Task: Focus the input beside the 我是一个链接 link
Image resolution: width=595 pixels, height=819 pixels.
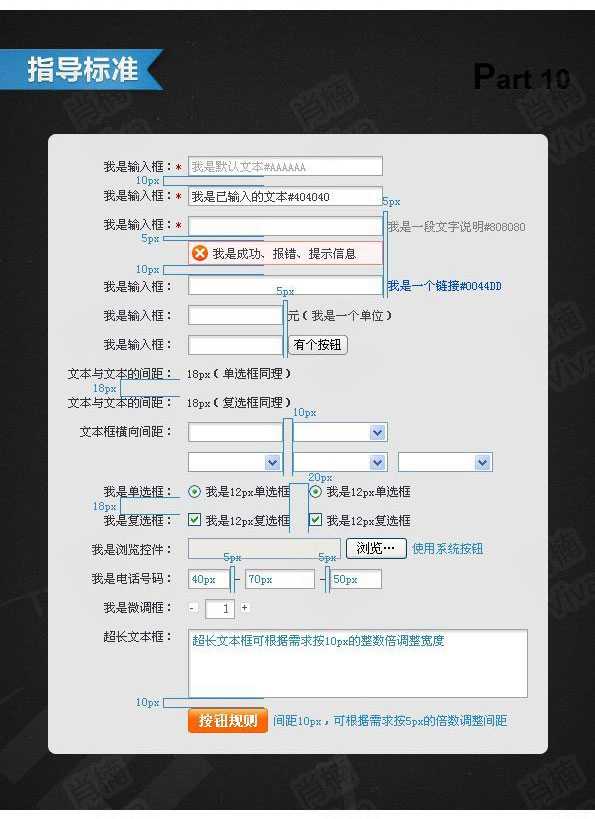Action: 285,286
